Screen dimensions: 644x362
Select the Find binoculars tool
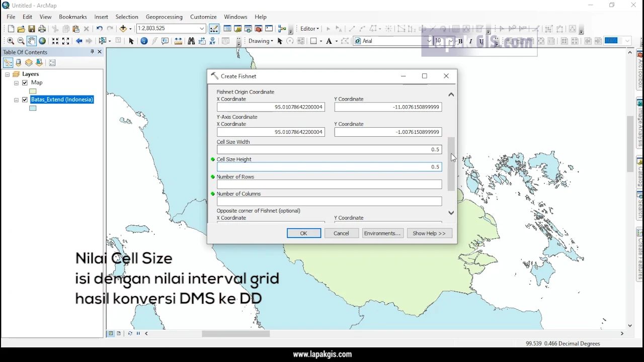pyautogui.click(x=191, y=41)
